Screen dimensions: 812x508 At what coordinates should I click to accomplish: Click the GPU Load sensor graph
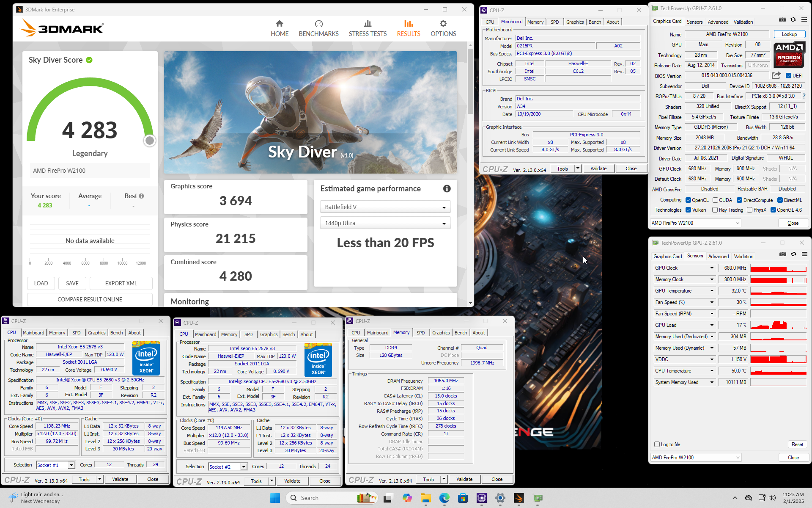tap(779, 325)
